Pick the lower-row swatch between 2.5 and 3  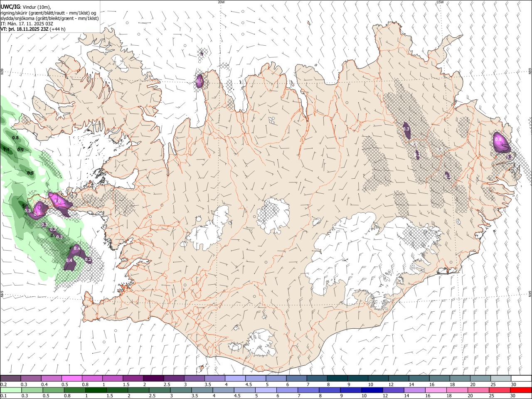[160, 390]
